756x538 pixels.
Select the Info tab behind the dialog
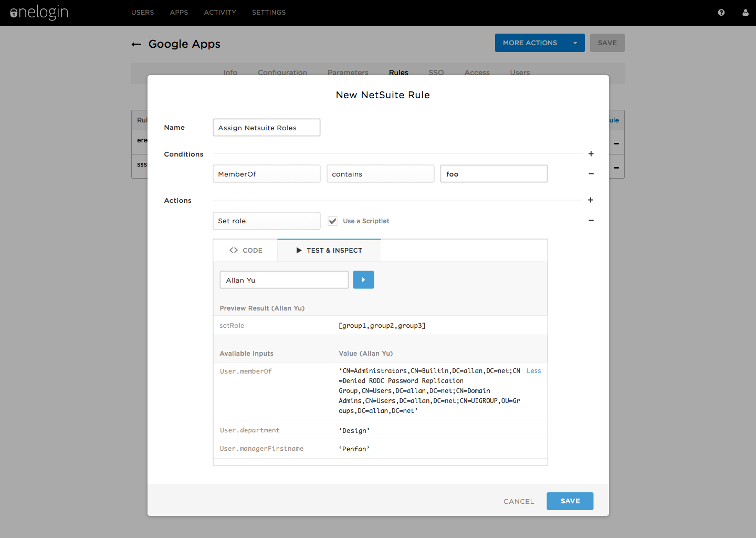(x=230, y=73)
